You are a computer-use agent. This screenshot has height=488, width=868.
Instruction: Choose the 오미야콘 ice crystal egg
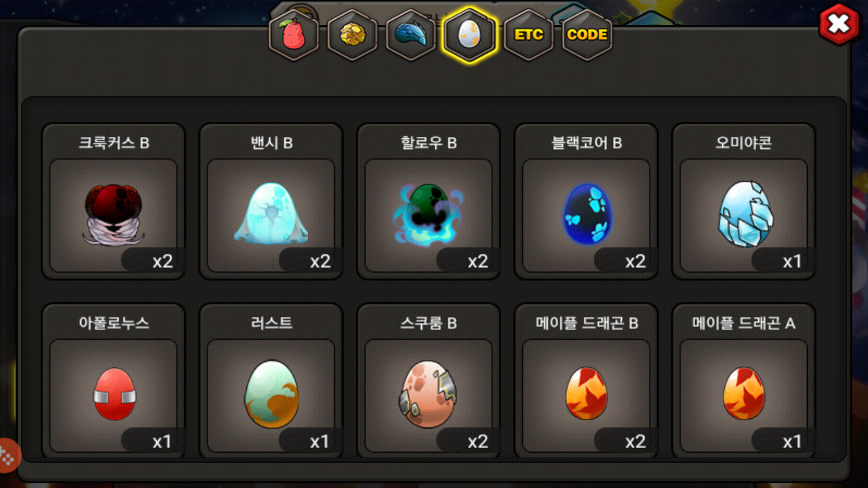(743, 201)
